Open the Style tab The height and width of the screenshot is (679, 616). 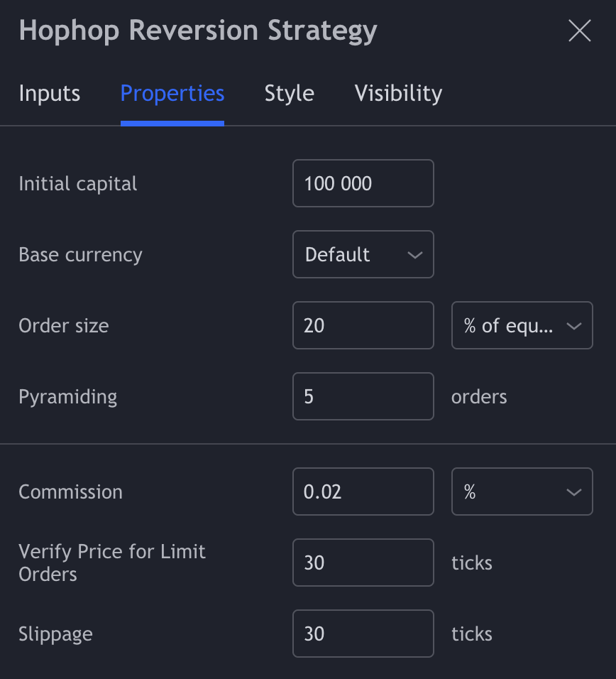tap(289, 93)
